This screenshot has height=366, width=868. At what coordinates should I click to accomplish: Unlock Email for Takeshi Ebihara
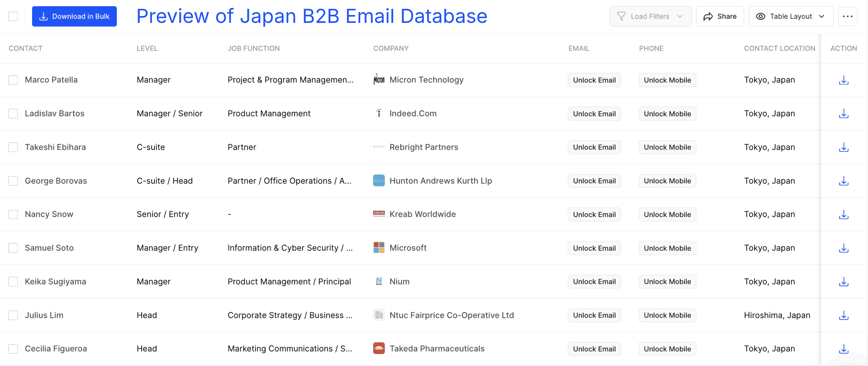pyautogui.click(x=594, y=147)
